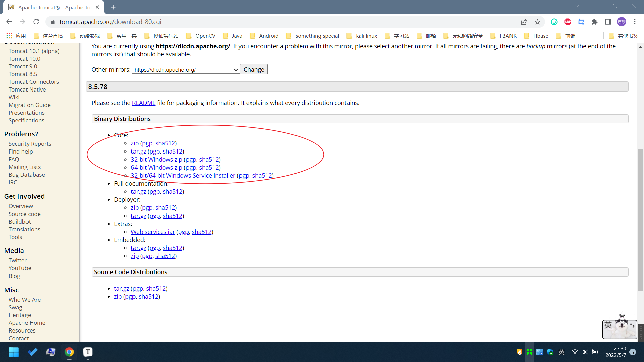Image resolution: width=644 pixels, height=362 pixels.
Task: Open the 应用 apps shortcut
Action: coord(16,36)
